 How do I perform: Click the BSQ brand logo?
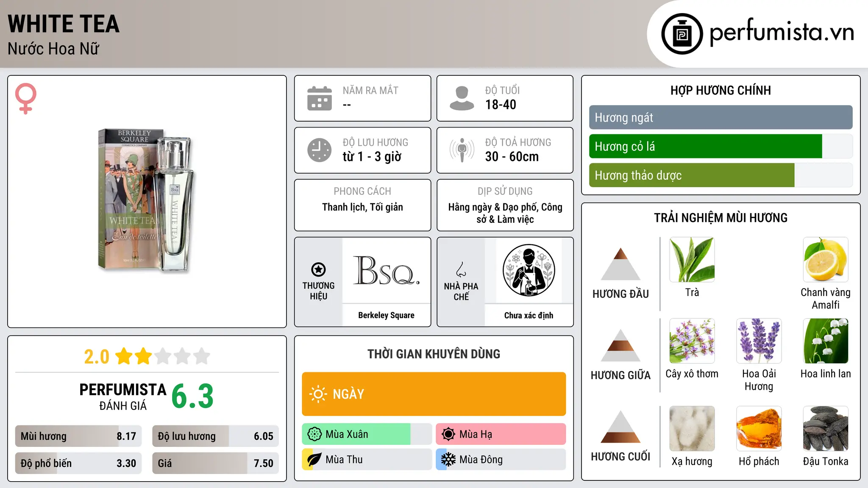[x=386, y=270]
